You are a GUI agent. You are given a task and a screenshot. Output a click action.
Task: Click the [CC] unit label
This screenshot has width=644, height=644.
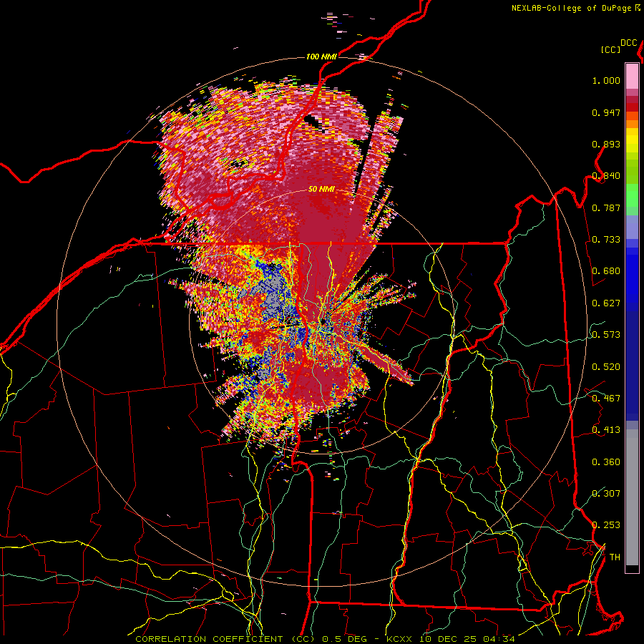pyautogui.click(x=610, y=49)
